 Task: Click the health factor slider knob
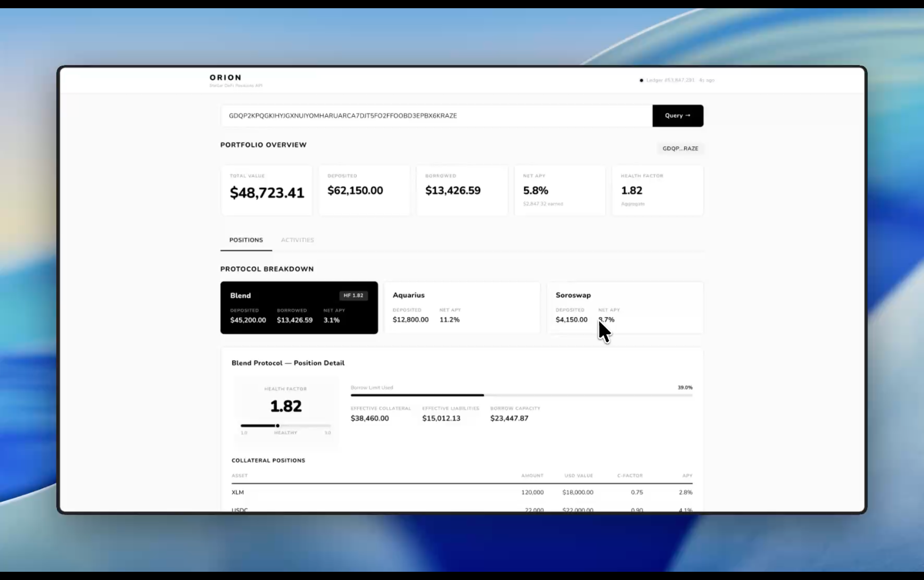pyautogui.click(x=277, y=426)
